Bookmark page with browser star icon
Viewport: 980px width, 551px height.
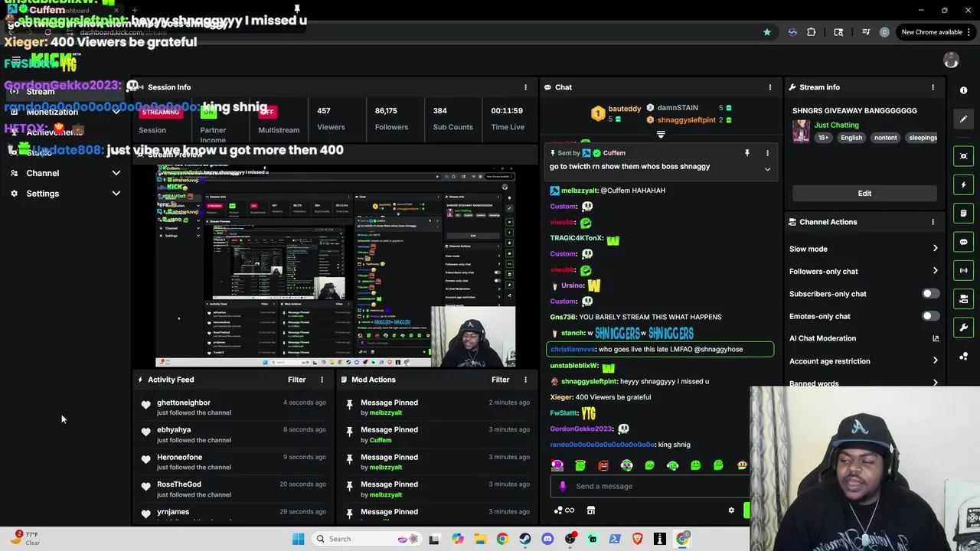pos(766,32)
